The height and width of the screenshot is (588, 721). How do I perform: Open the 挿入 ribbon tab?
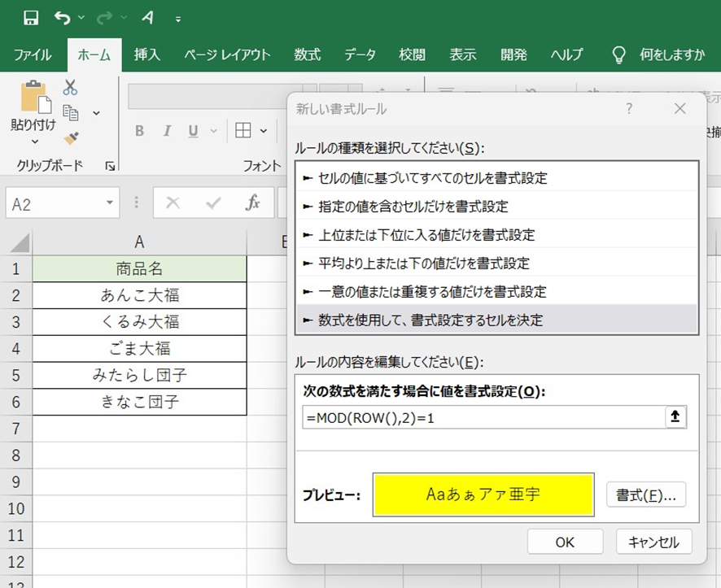click(147, 54)
